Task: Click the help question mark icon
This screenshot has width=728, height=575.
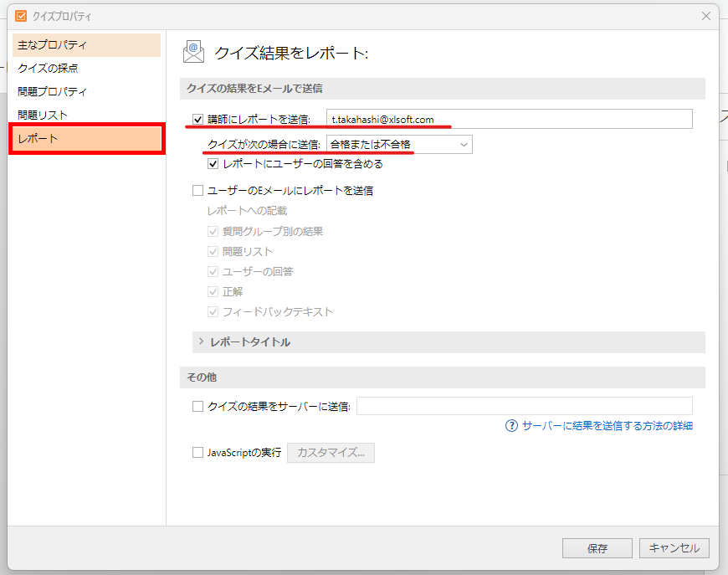Action: click(511, 426)
